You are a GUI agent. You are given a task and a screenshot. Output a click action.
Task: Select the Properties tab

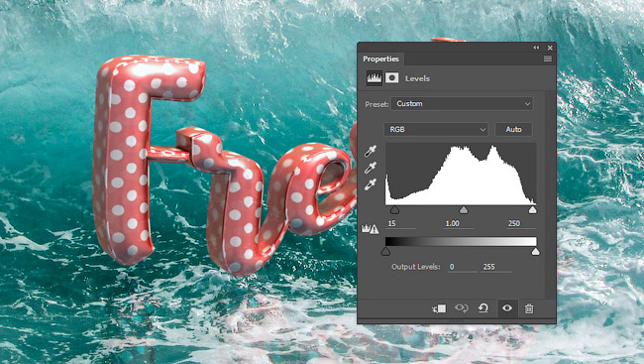(380, 59)
